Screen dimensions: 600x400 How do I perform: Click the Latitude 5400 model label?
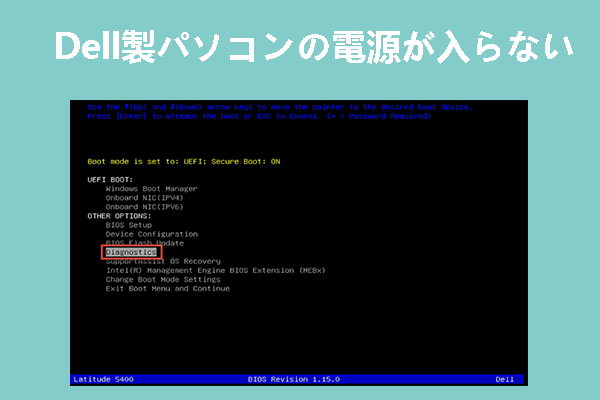[103, 379]
